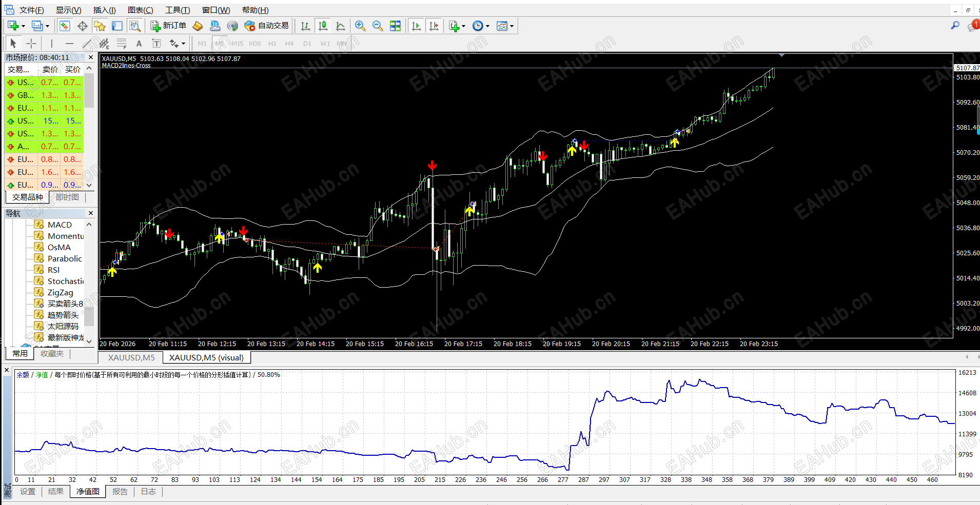
Task: Select the vertical line drawing tool
Action: [x=51, y=44]
